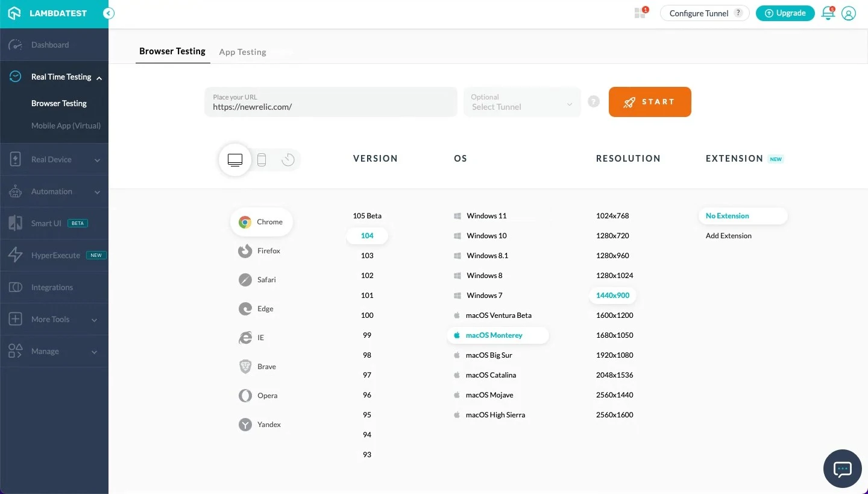Click the Place your URL field
868x494 pixels.
(x=331, y=103)
